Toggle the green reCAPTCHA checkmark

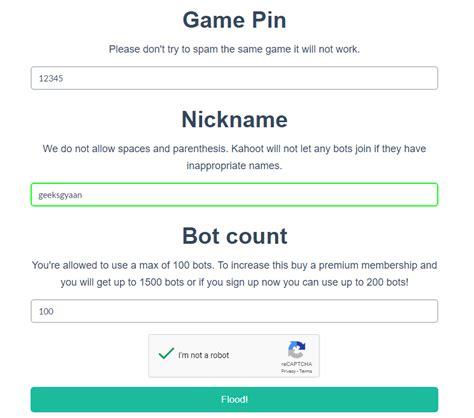pyautogui.click(x=166, y=353)
